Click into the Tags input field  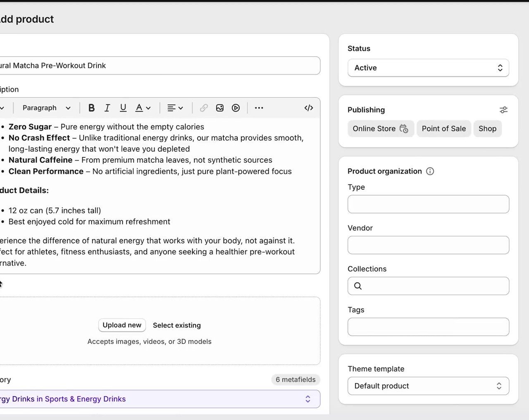coord(428,327)
